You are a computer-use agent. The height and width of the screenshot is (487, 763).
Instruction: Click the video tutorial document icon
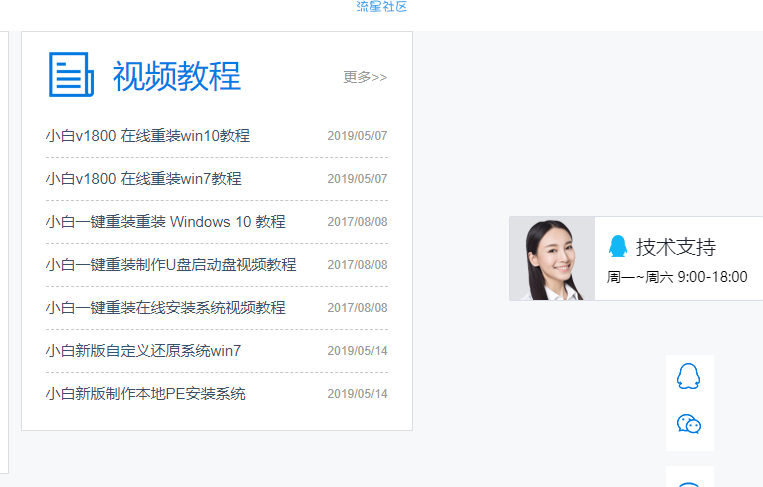coord(71,74)
